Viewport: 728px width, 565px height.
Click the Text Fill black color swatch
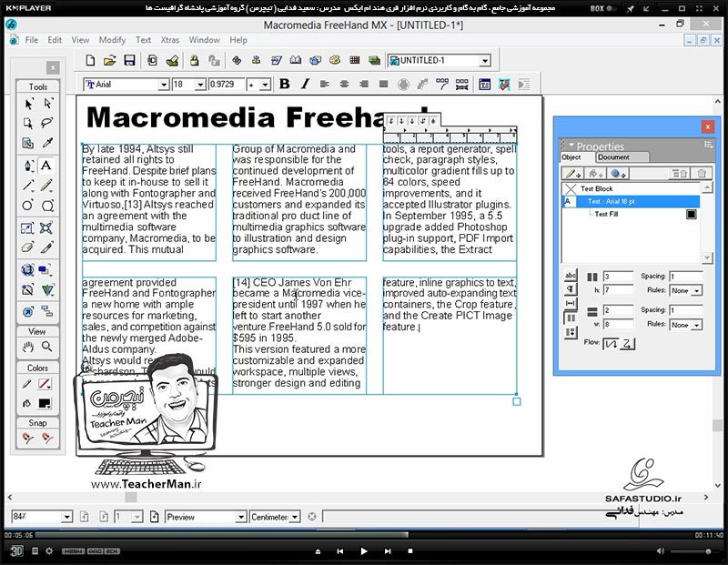[692, 214]
